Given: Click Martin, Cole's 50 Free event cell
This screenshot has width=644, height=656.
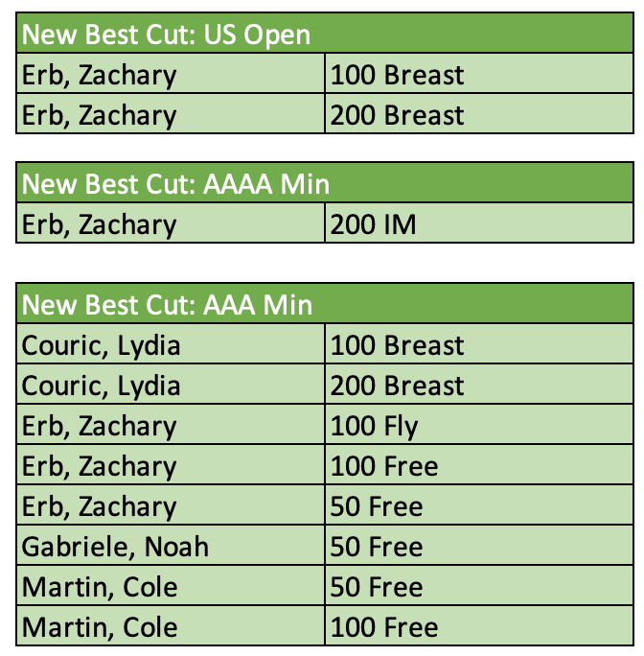Looking at the screenshot, I should click(377, 587).
